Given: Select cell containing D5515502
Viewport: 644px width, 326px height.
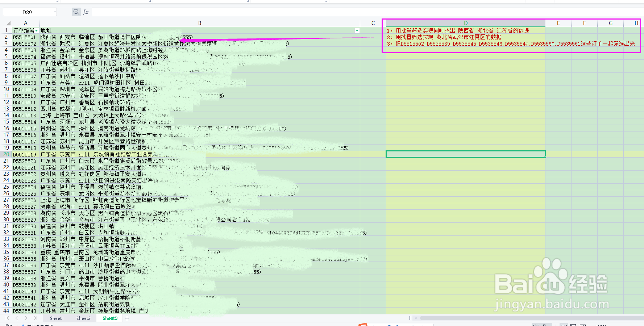Looking at the screenshot, I should (x=26, y=43).
